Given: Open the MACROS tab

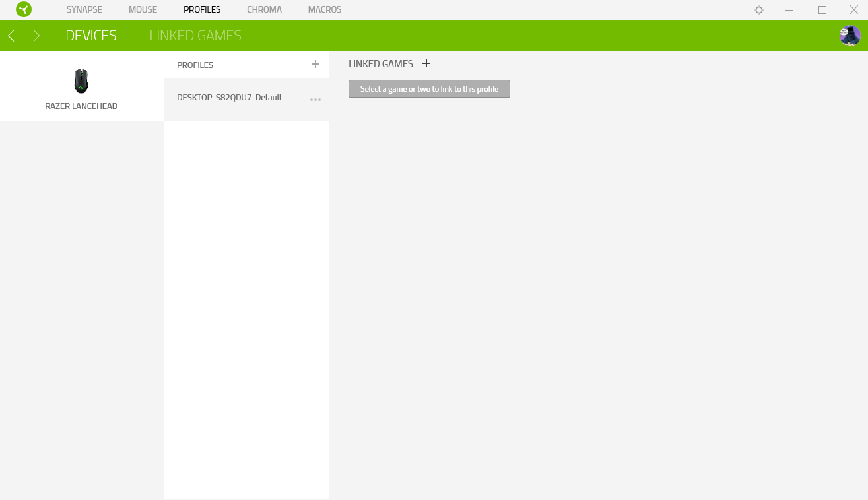Looking at the screenshot, I should [325, 10].
